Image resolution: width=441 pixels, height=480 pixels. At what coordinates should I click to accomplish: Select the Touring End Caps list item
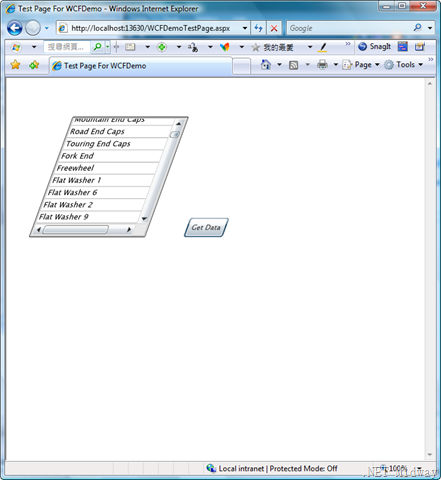point(115,144)
